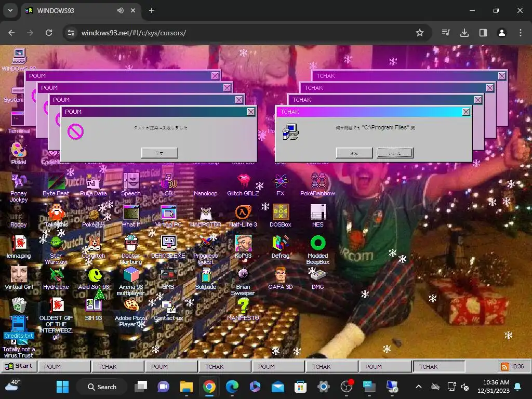532x399 pixels.
Task: Click the left button in the front TCHAK dialog
Action: 354,153
